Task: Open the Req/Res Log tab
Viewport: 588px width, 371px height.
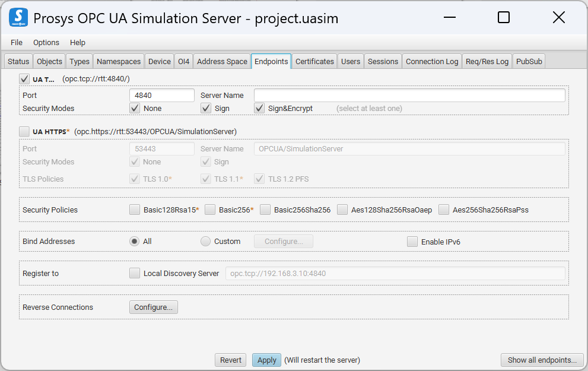Action: point(487,62)
